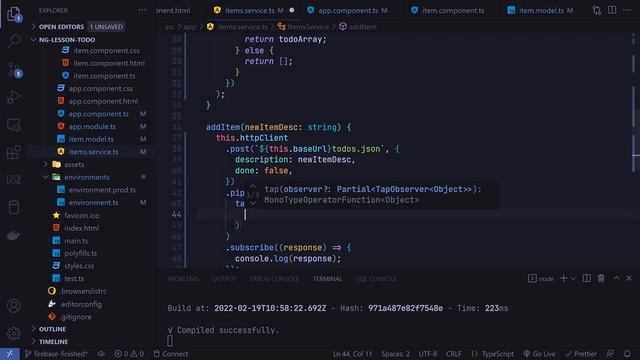This screenshot has width=640, height=360.
Task: Open the SQL Console panel tab
Action: (x=376, y=279)
